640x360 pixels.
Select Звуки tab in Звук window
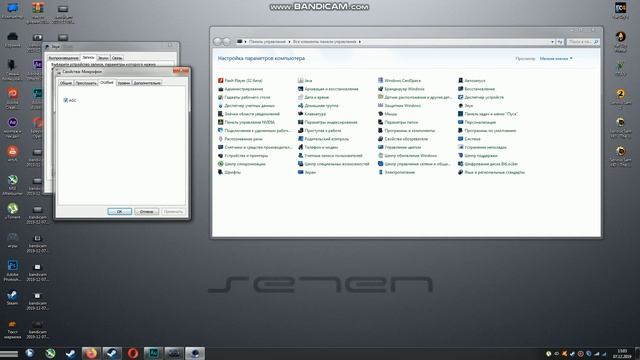point(103,58)
